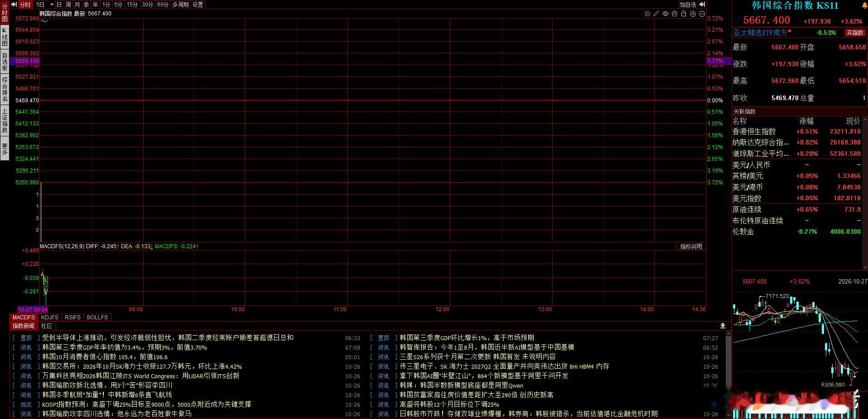Open 亚太精选ETF南方 related fund link
Viewport: 868px width, 419px height.
click(761, 33)
